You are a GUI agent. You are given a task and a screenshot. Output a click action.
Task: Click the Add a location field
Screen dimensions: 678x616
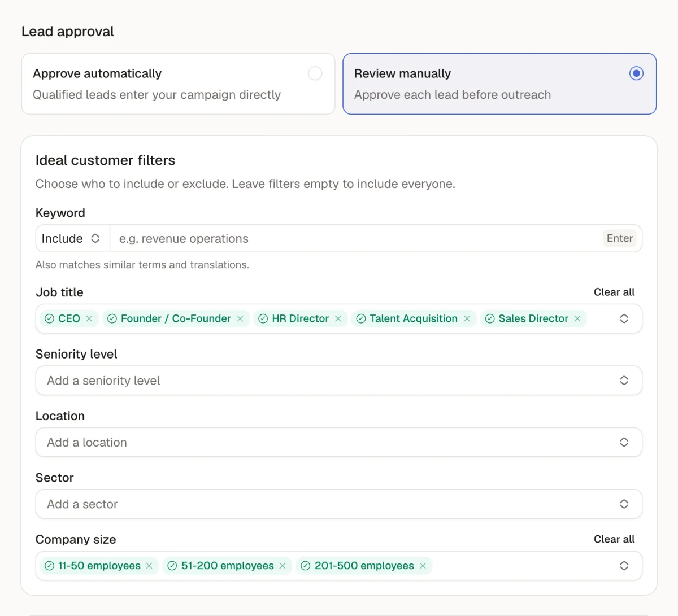click(339, 442)
